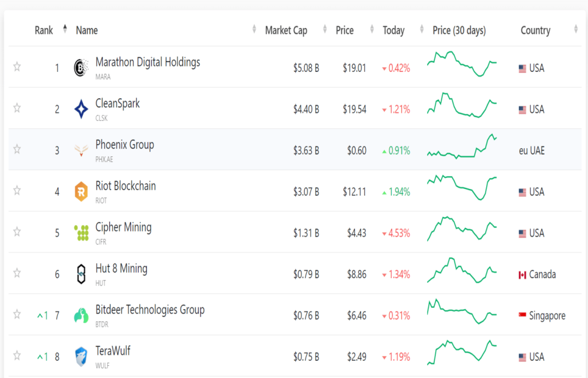Click the Cipher Mining logo icon
588x378 pixels.
point(82,233)
